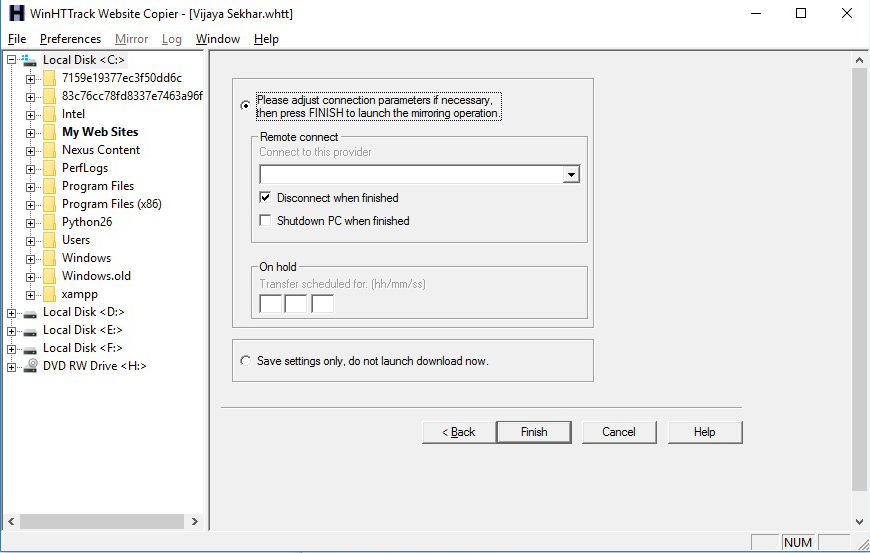The width and height of the screenshot is (870, 553).
Task: Select Save settings only radio option
Action: (246, 361)
